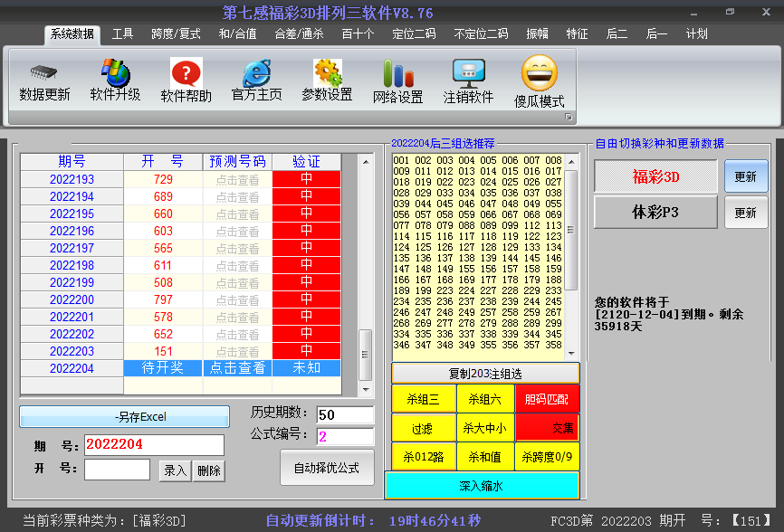The width and height of the screenshot is (784, 532).
Task: Click history table scrollbar down arrow
Action: coord(366,389)
